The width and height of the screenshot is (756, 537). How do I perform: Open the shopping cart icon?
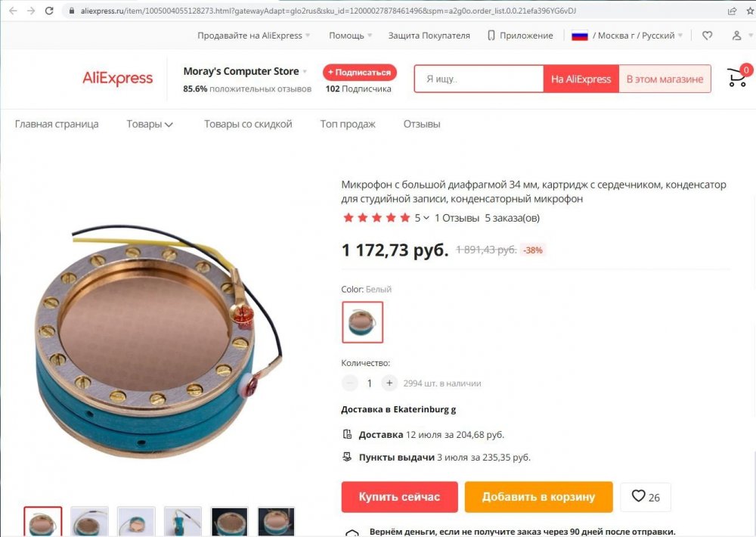pyautogui.click(x=738, y=76)
